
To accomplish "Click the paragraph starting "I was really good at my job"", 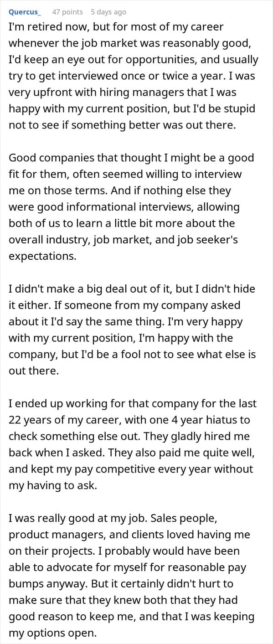I will tap(132, 576).
